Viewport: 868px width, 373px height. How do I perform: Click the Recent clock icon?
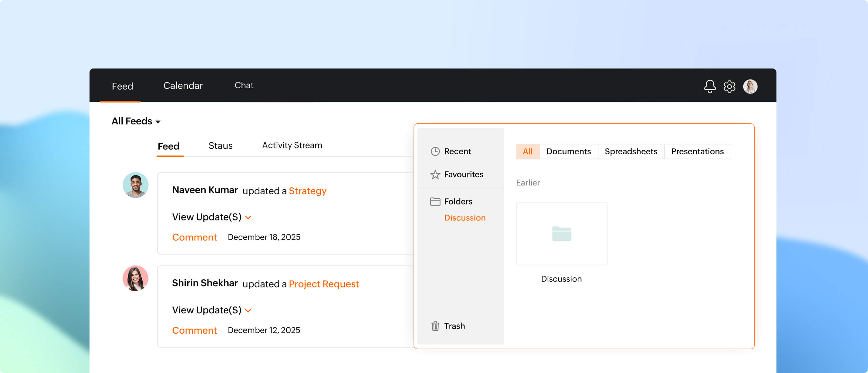click(435, 151)
